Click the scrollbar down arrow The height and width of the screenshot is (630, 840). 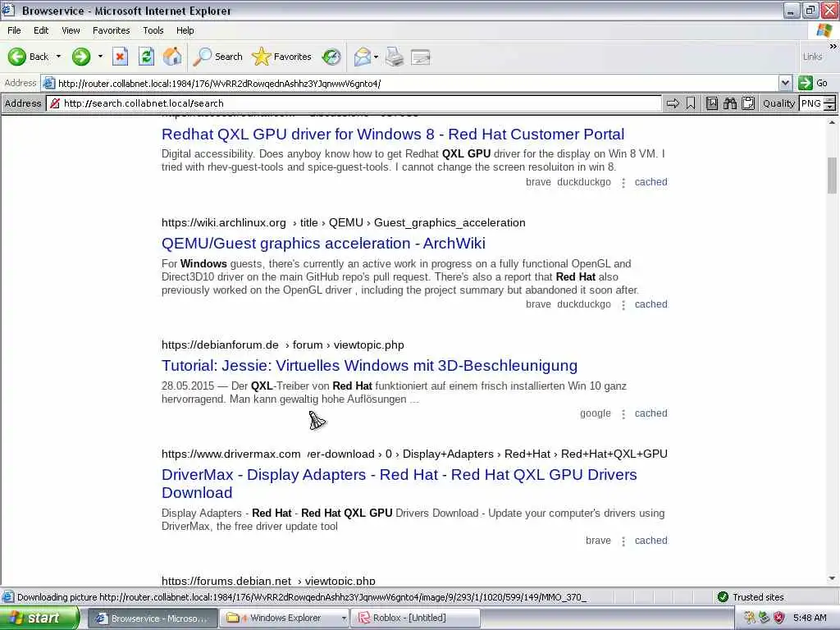pyautogui.click(x=832, y=578)
